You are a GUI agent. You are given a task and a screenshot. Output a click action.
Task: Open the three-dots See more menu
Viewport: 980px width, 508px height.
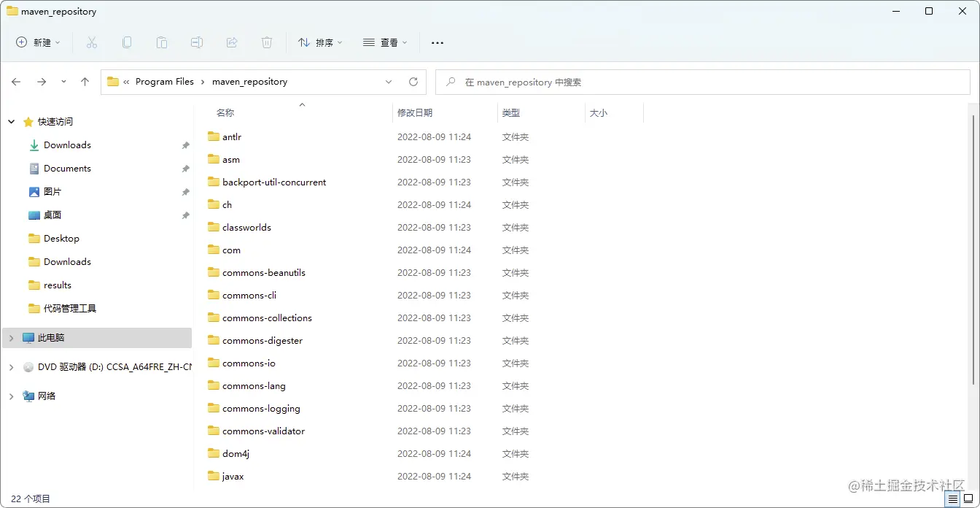(x=437, y=43)
